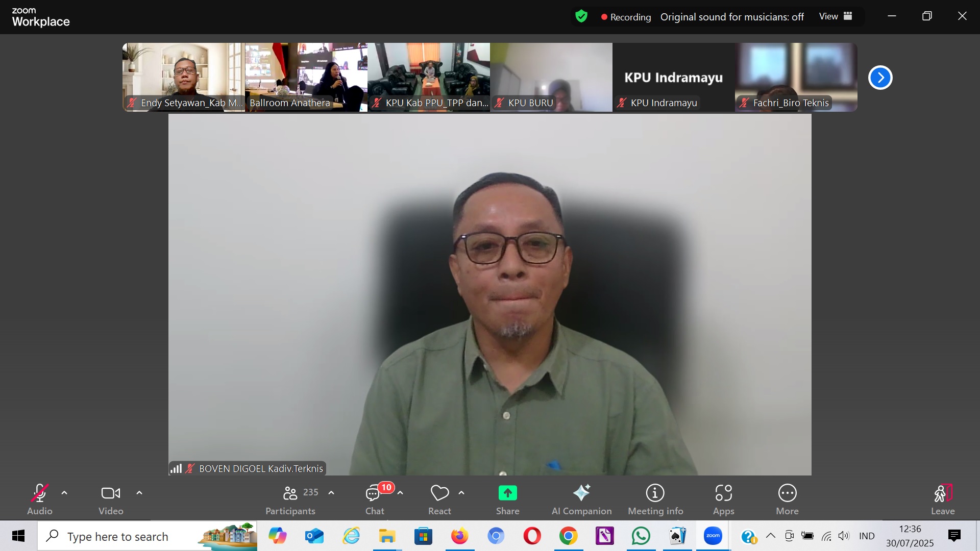The image size is (980, 551).
Task: Click the green Share screen icon
Action: [507, 493]
